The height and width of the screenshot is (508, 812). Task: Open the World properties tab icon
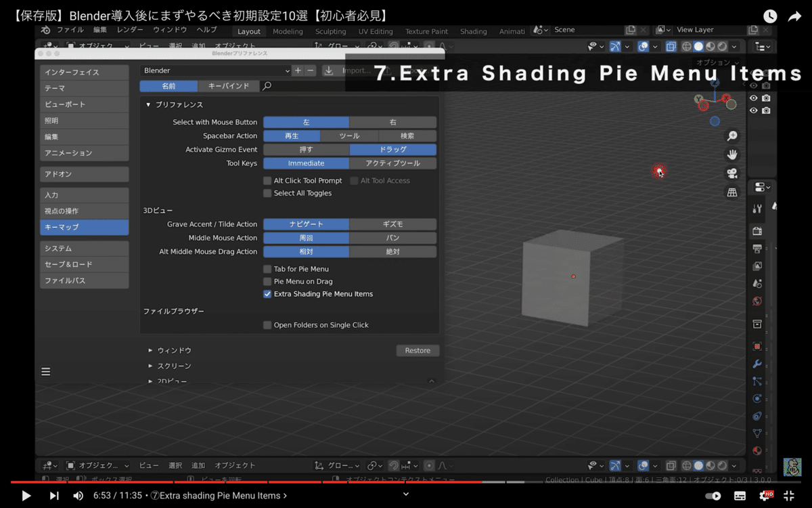pyautogui.click(x=757, y=301)
